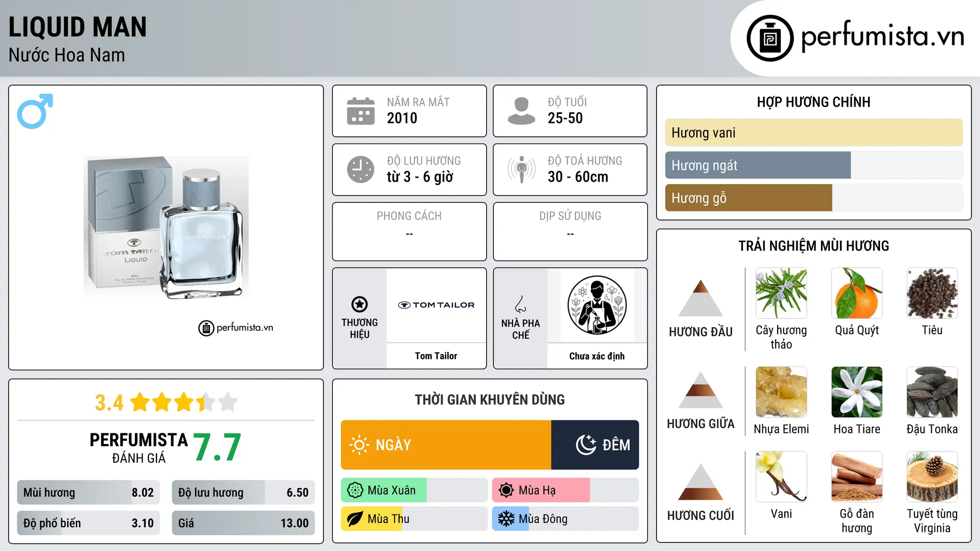This screenshot has height=551, width=980.
Task: Click the longevity value từ 3 - 6 giờ
Action: [x=420, y=177]
